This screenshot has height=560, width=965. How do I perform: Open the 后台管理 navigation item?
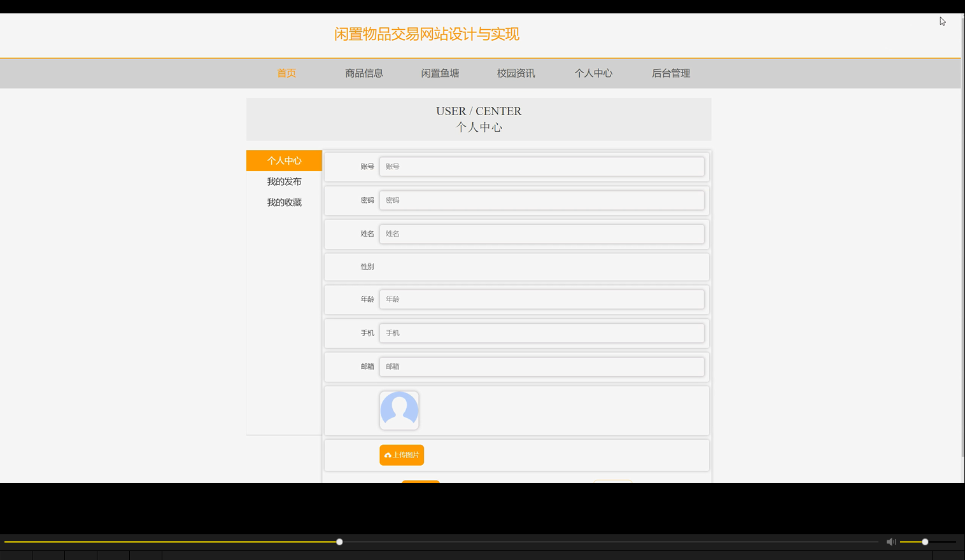(671, 73)
